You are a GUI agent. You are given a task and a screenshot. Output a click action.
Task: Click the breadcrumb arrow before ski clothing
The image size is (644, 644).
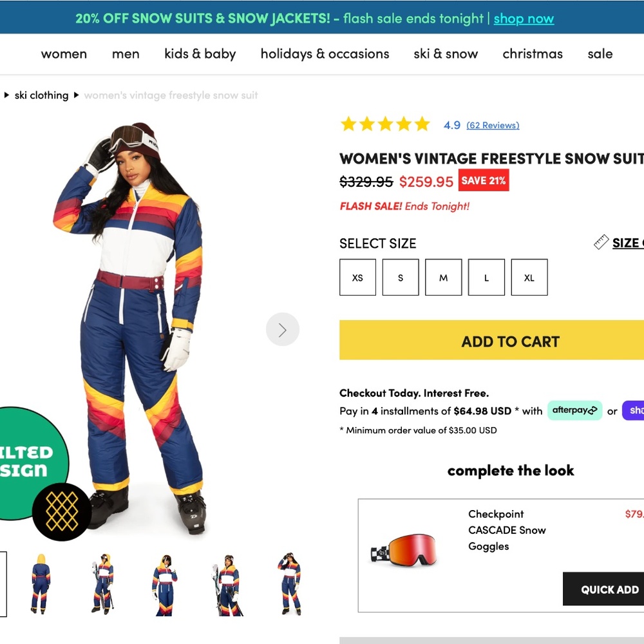coord(6,95)
